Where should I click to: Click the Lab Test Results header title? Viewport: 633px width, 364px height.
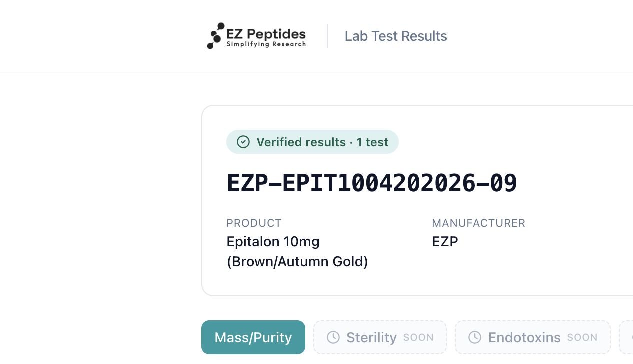(396, 36)
